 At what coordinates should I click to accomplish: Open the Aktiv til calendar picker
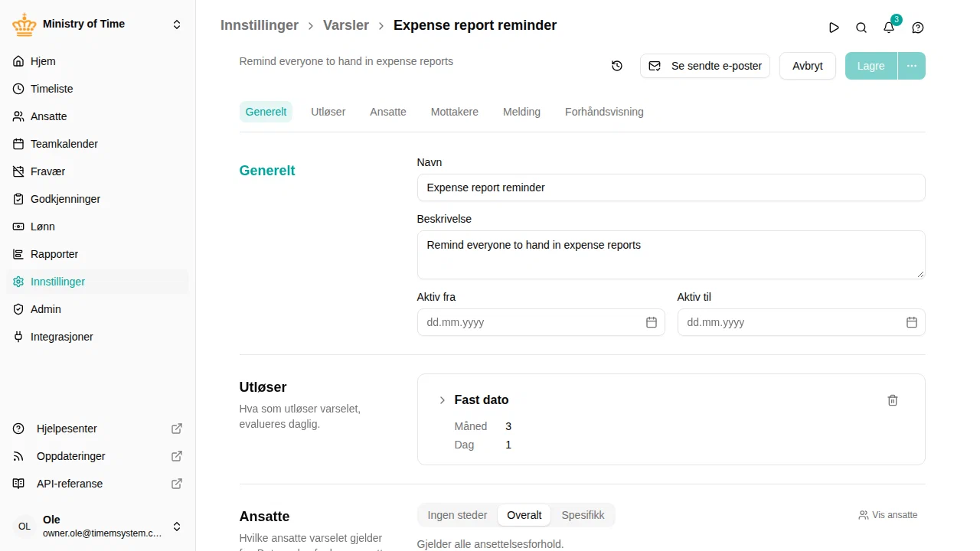coord(912,322)
